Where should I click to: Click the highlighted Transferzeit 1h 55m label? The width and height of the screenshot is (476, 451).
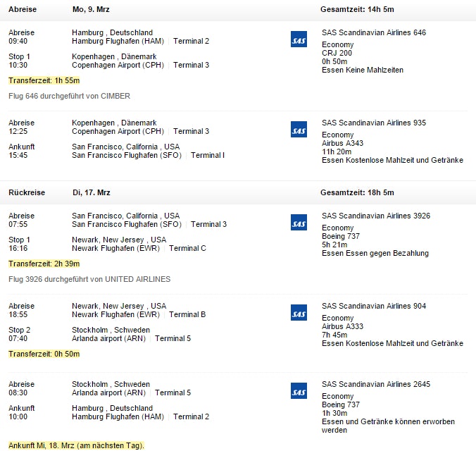(44, 80)
